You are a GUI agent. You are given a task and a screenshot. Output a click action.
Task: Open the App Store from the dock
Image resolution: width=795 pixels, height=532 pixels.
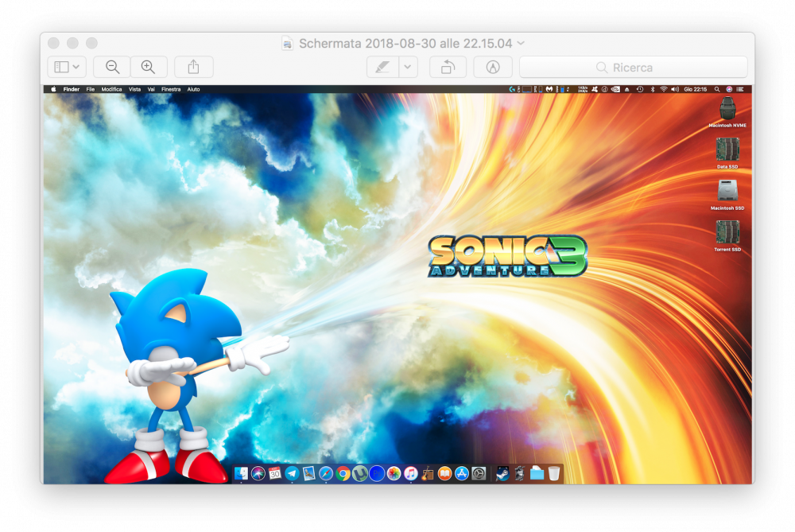point(461,474)
